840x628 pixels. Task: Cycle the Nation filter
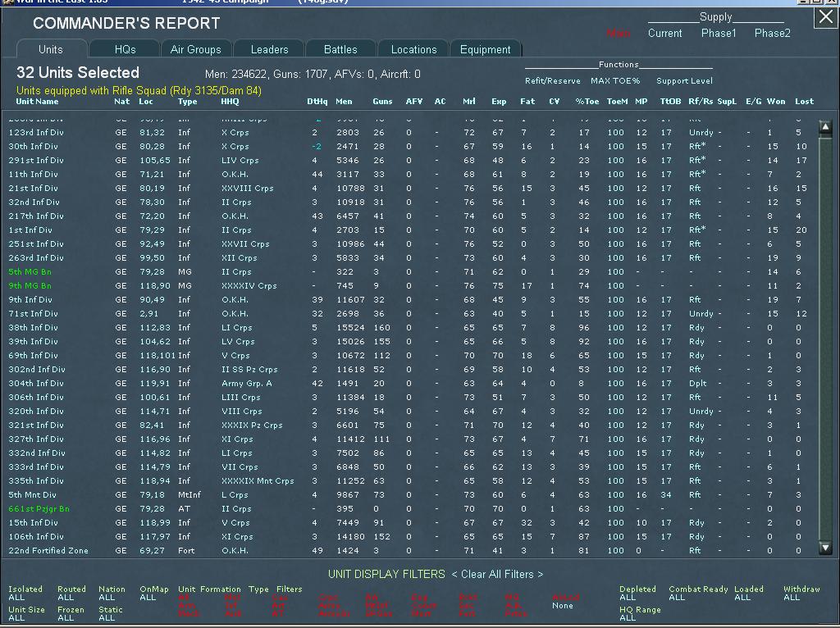(x=112, y=594)
